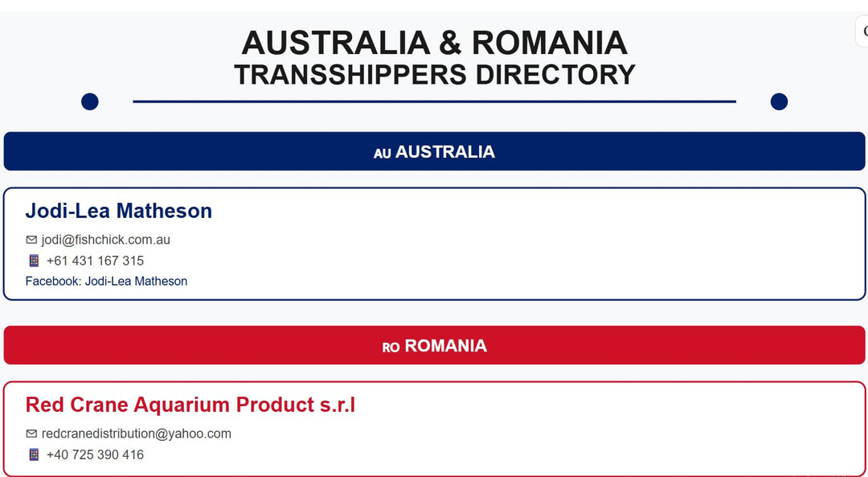This screenshot has height=477, width=868.
Task: Select phone number +40 725 390 416
Action: 95,454
